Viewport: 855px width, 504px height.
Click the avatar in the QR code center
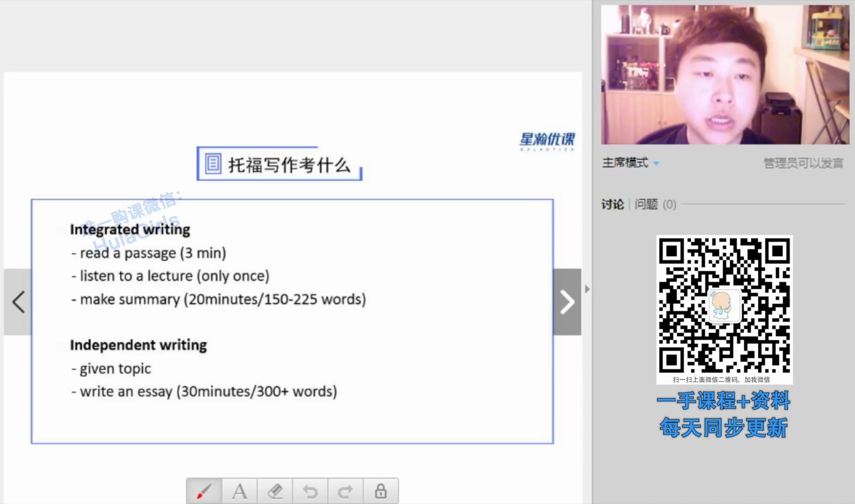[724, 306]
